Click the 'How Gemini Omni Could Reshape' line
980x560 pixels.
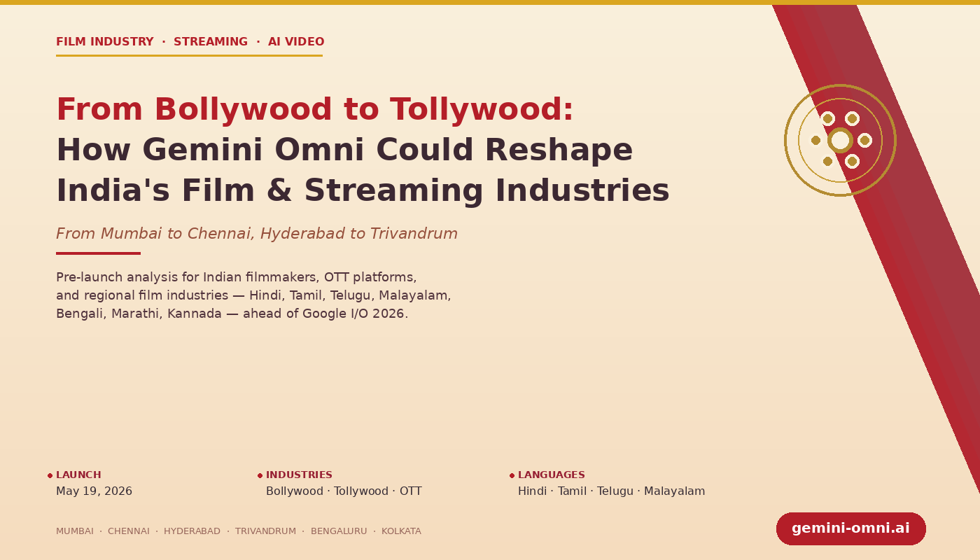pos(344,150)
